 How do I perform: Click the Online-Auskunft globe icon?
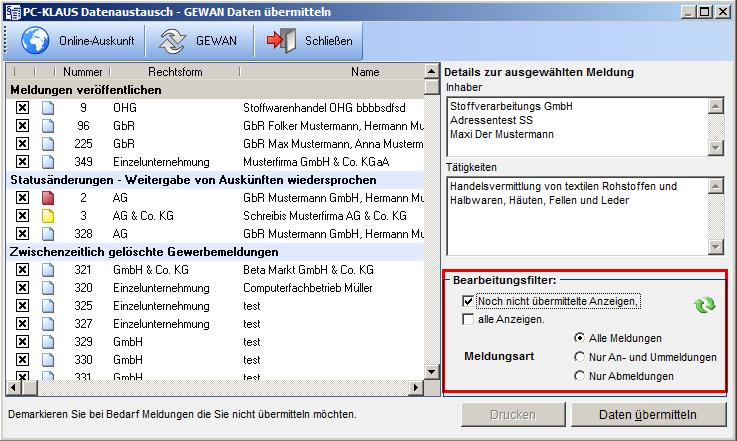(x=35, y=41)
